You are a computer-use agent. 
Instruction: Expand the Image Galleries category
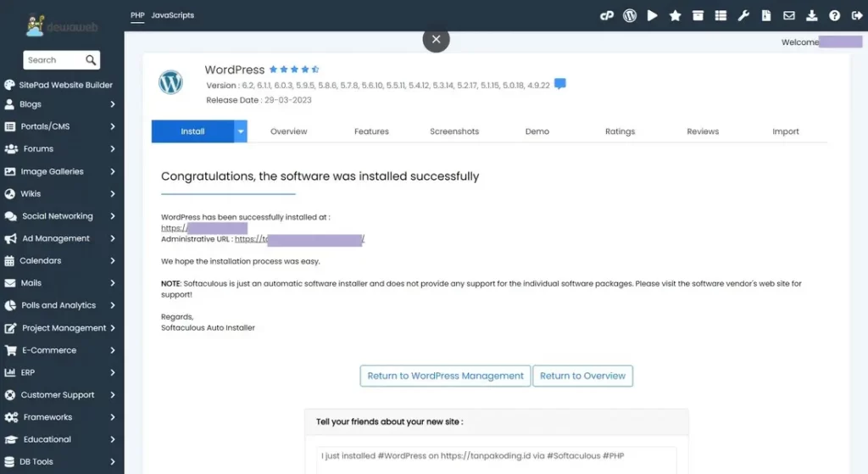pos(60,171)
